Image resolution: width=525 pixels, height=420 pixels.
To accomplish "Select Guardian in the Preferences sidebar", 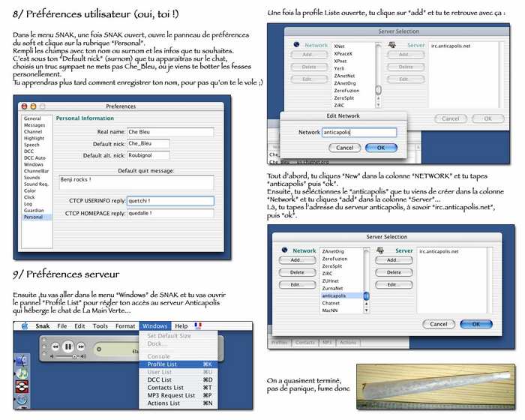I will point(34,210).
